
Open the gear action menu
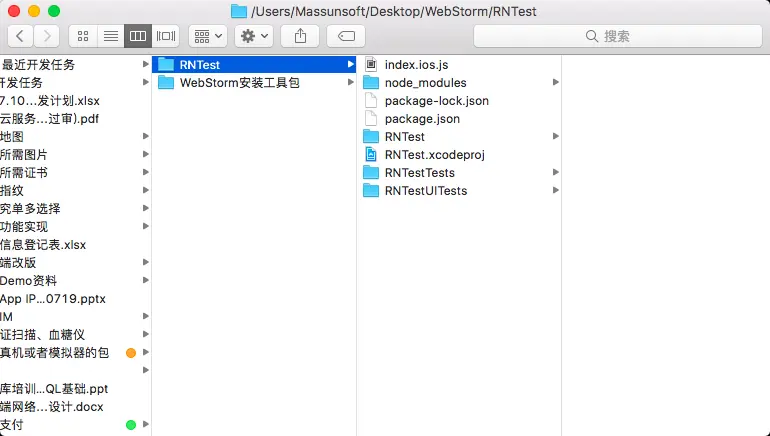pos(254,36)
